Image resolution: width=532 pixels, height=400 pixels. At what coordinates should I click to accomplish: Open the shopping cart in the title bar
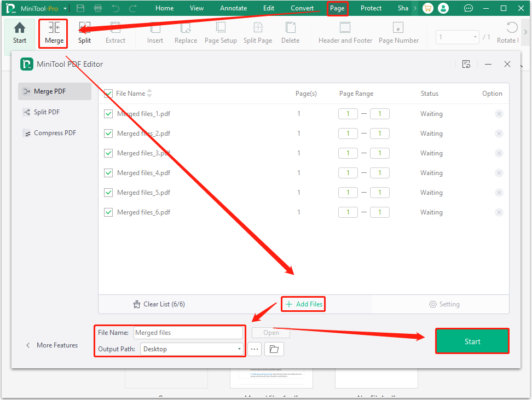point(427,8)
